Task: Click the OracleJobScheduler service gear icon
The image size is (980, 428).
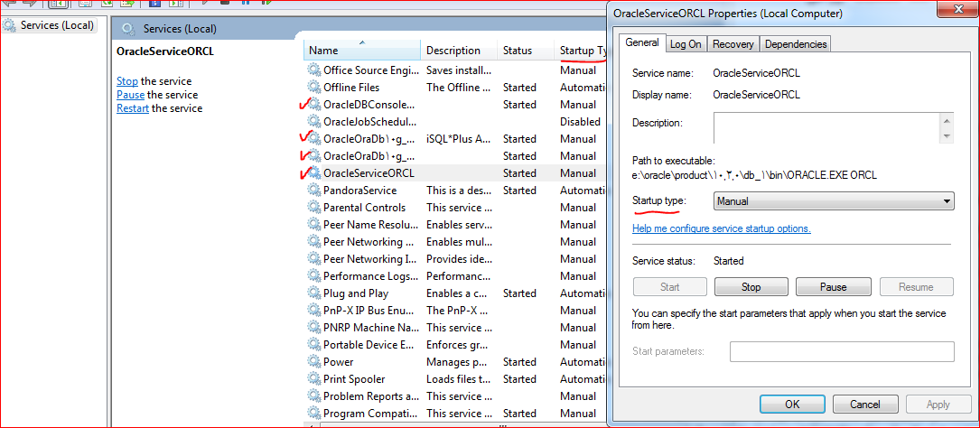Action: click(314, 122)
